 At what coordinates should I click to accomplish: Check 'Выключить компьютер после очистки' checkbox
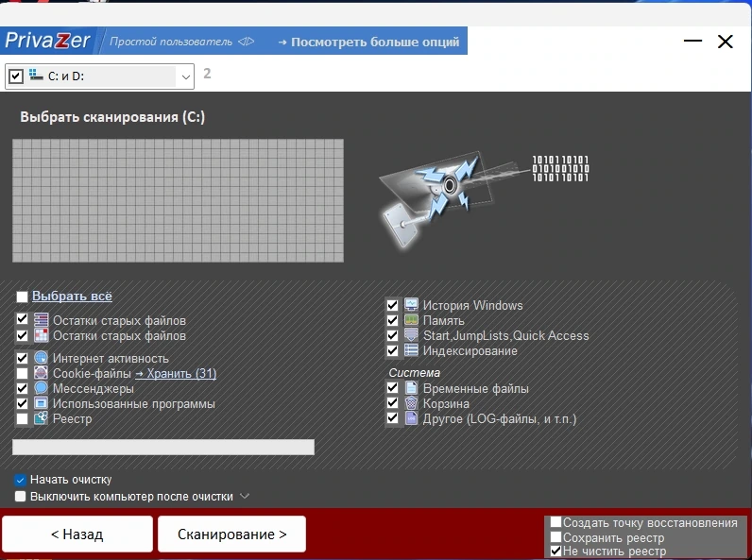(20, 496)
